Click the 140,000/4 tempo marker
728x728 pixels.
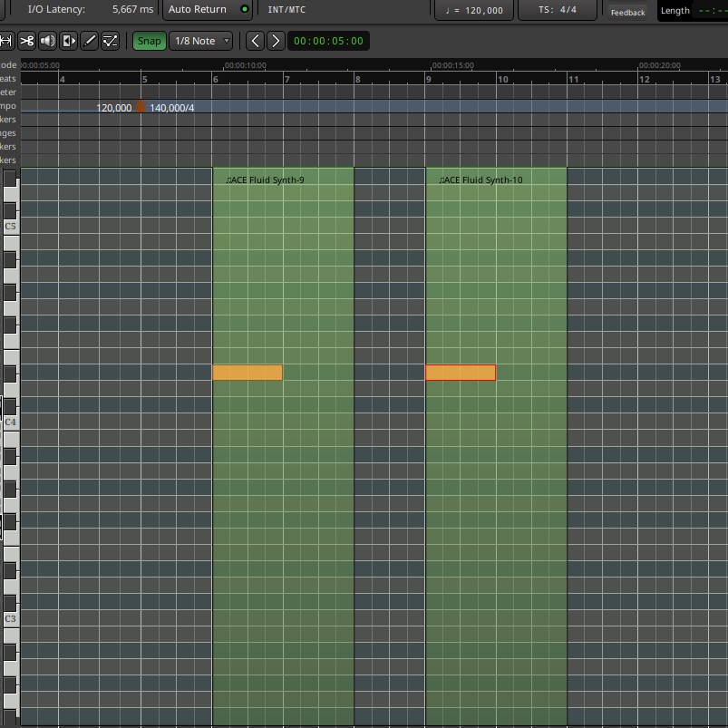170,108
